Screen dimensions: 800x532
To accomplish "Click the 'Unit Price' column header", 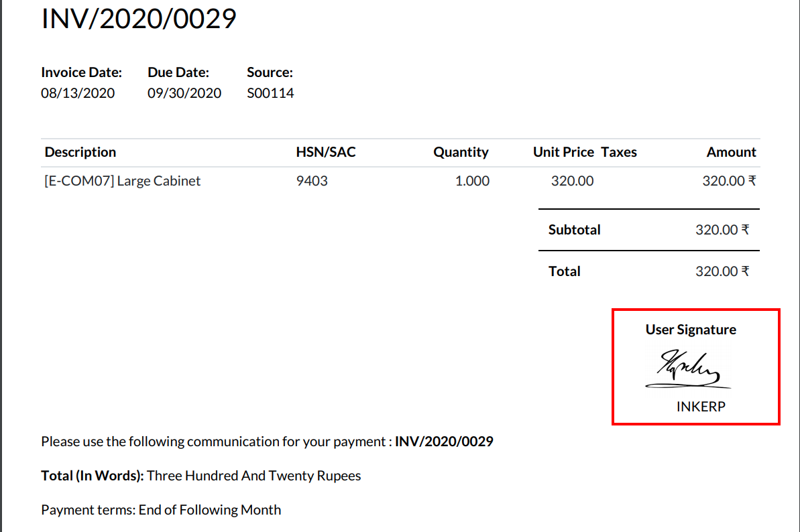I will 564,152.
